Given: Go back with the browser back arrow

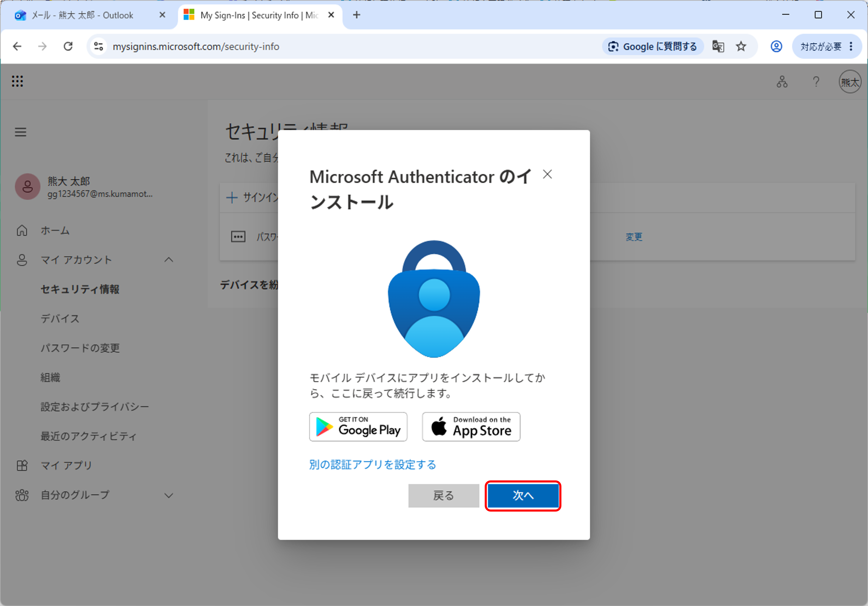Looking at the screenshot, I should click(x=17, y=47).
